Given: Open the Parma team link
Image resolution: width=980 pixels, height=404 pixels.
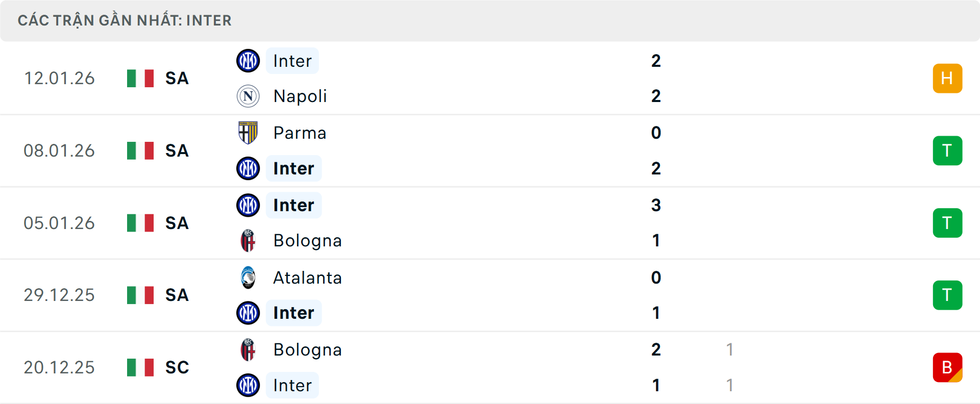Looking at the screenshot, I should pyautogui.click(x=300, y=133).
